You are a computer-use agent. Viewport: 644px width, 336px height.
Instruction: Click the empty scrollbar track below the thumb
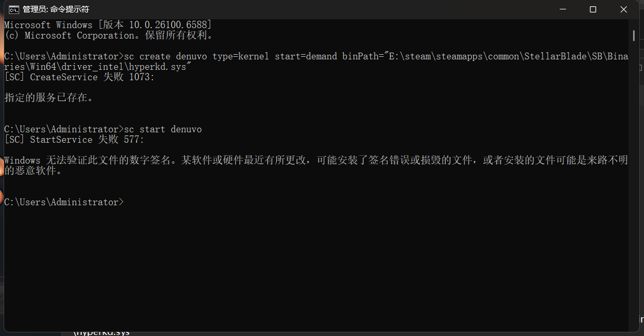click(x=634, y=182)
